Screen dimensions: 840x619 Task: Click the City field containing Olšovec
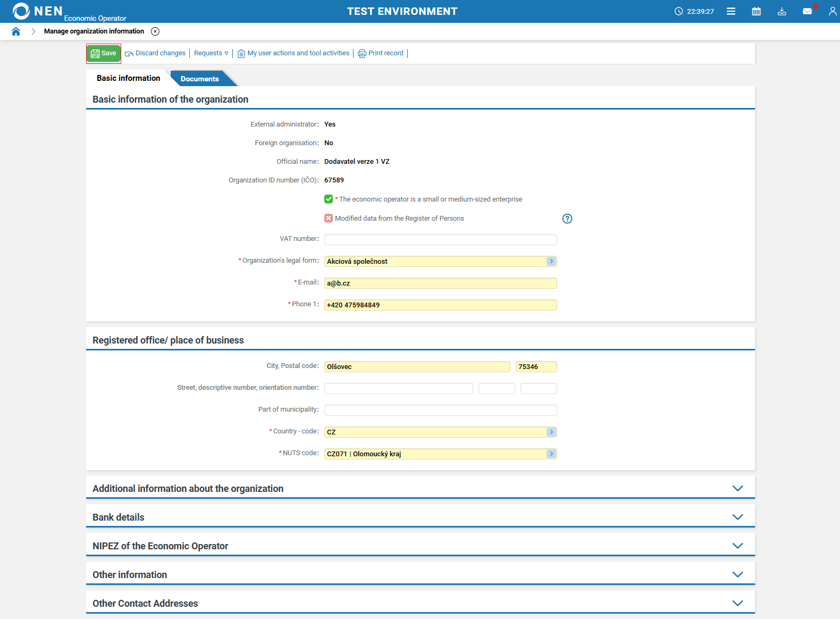point(417,366)
